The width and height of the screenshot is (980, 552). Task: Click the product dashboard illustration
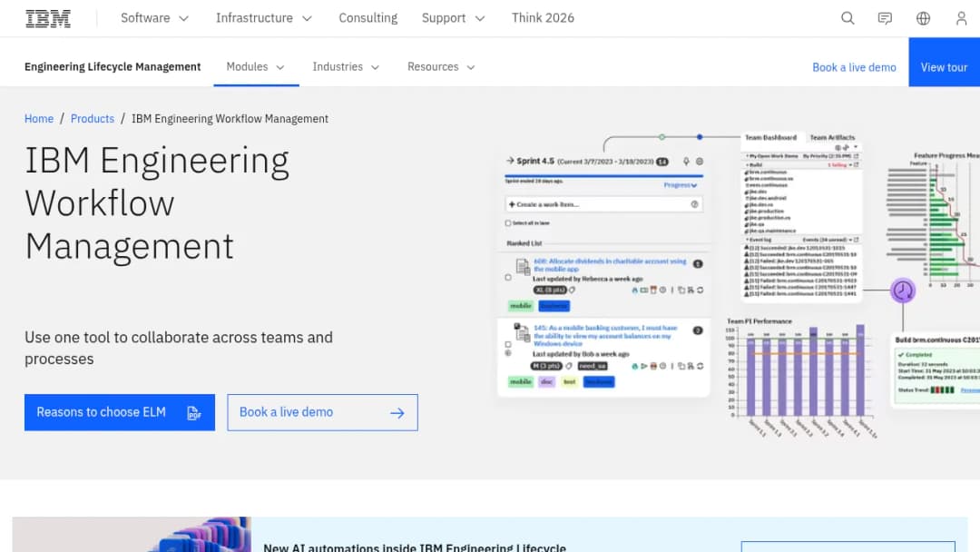coord(738,284)
